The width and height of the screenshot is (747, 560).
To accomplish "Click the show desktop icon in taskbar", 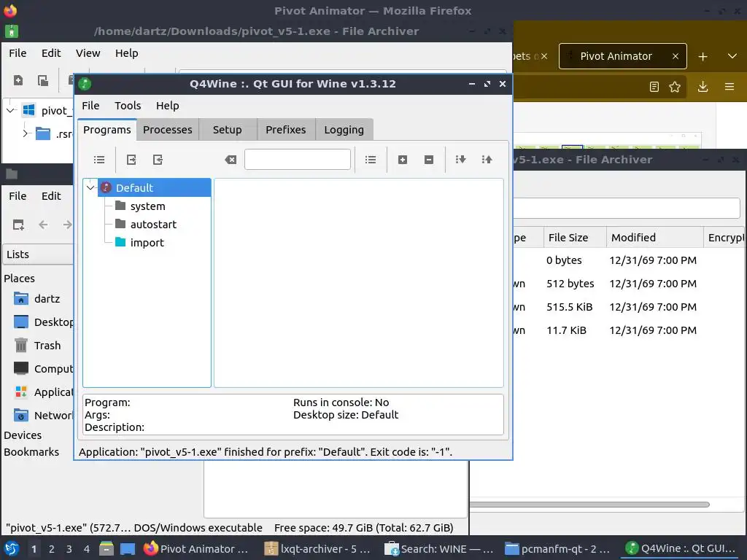I will 127,548.
